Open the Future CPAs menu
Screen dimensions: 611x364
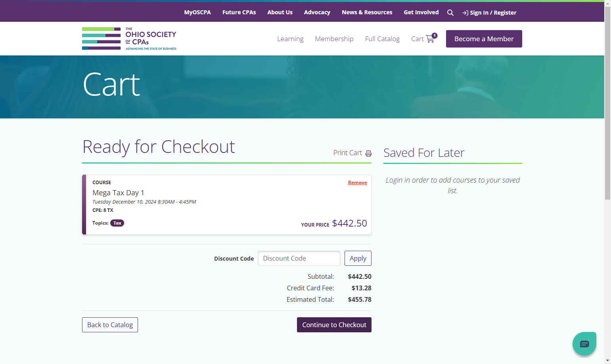click(239, 12)
